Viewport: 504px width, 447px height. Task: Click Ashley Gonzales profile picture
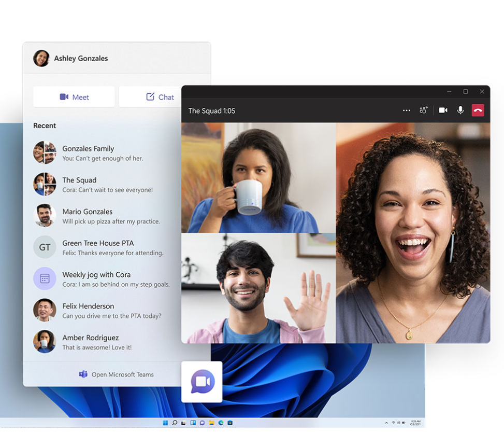click(x=41, y=59)
